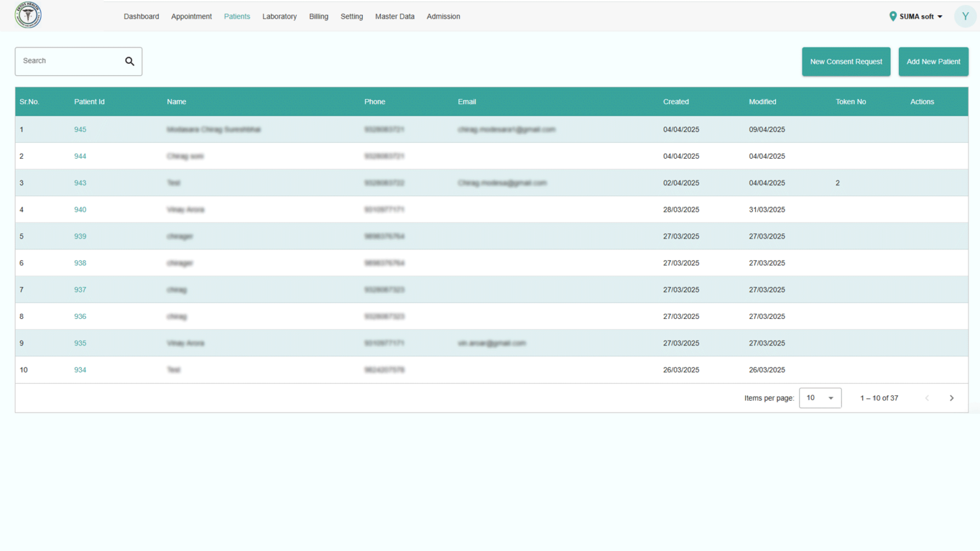Open the Admission section
This screenshot has width=980, height=551.
[x=443, y=16]
